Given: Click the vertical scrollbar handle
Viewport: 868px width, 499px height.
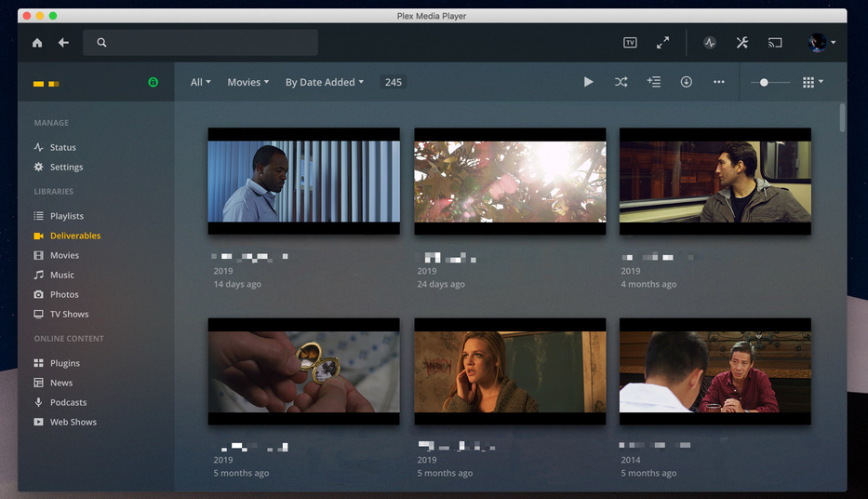Looking at the screenshot, I should point(842,117).
